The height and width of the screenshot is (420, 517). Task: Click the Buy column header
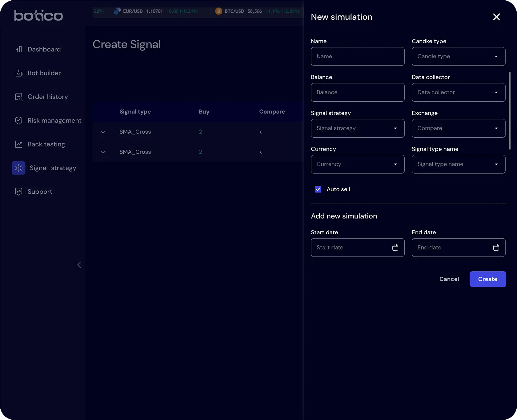point(204,112)
